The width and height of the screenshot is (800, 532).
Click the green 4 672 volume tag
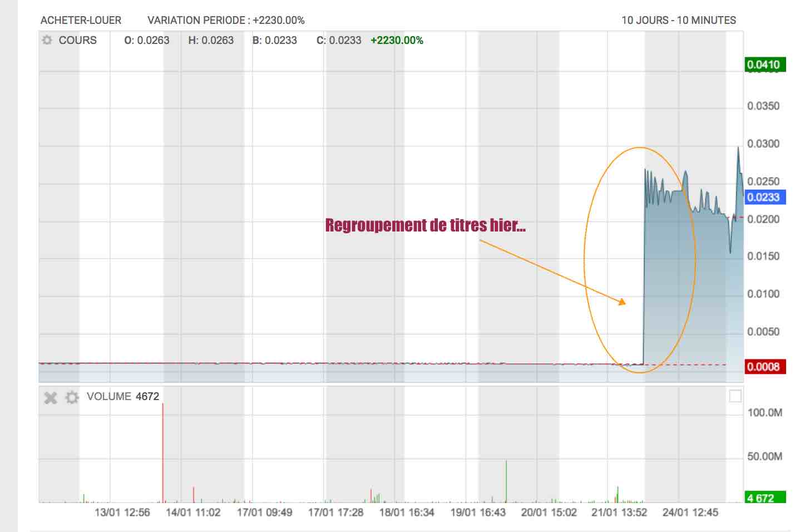pyautogui.click(x=765, y=497)
